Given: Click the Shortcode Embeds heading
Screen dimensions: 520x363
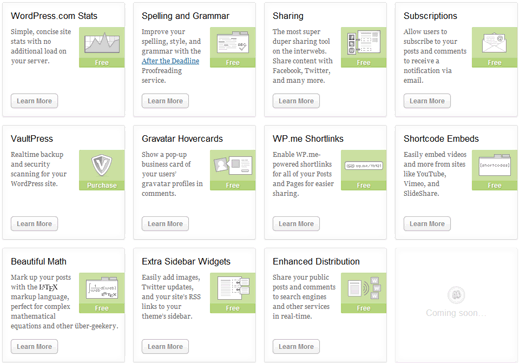Looking at the screenshot, I should click(x=441, y=139).
